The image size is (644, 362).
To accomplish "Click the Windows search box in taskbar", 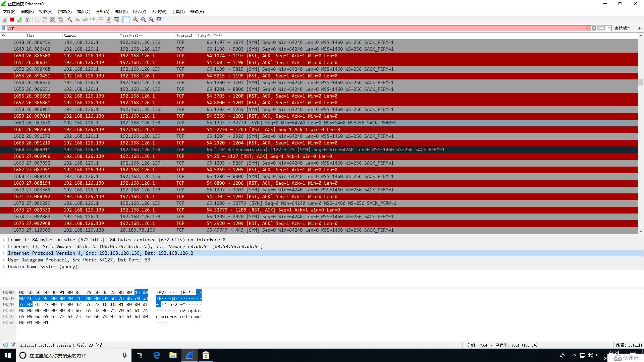I will 74,355.
